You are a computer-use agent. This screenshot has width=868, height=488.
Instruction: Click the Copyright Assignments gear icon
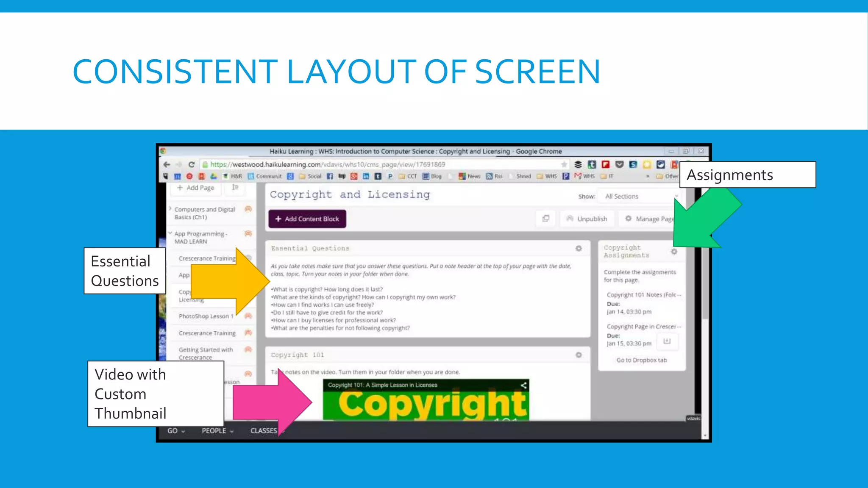[674, 252]
